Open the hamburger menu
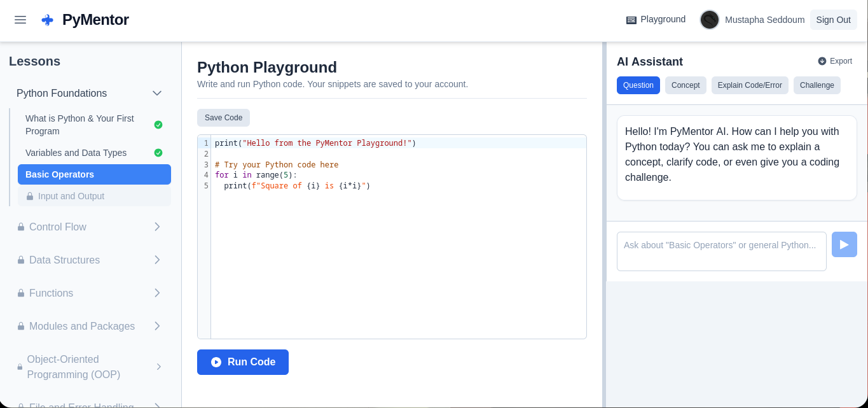The height and width of the screenshot is (408, 868). 20,20
